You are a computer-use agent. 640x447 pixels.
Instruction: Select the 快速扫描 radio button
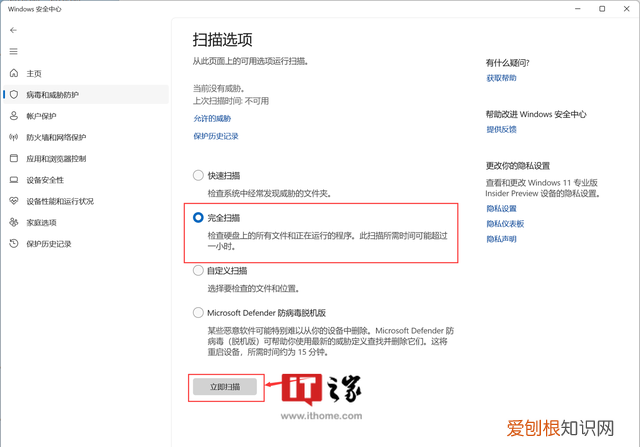(198, 176)
